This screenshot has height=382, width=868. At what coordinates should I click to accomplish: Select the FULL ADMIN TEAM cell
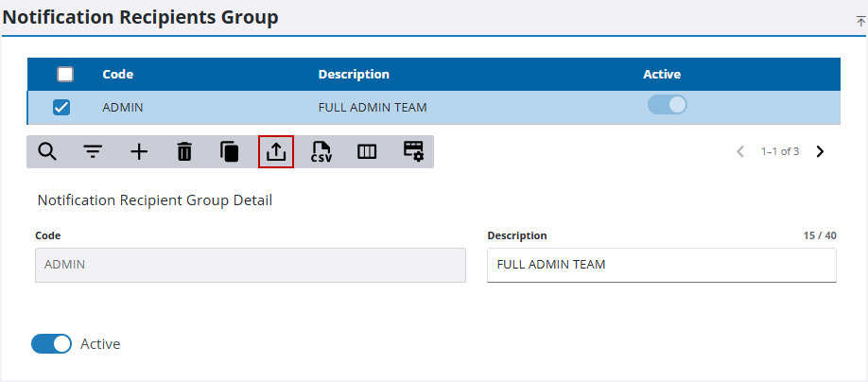(x=373, y=108)
